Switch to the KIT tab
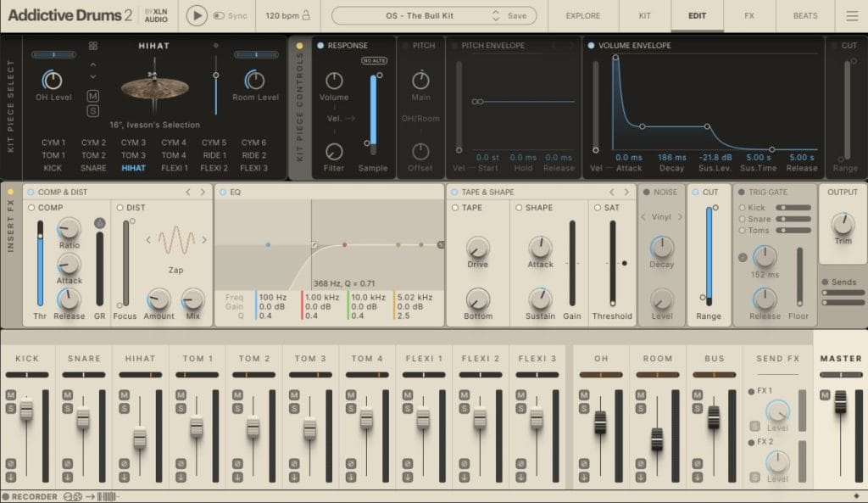 (644, 15)
